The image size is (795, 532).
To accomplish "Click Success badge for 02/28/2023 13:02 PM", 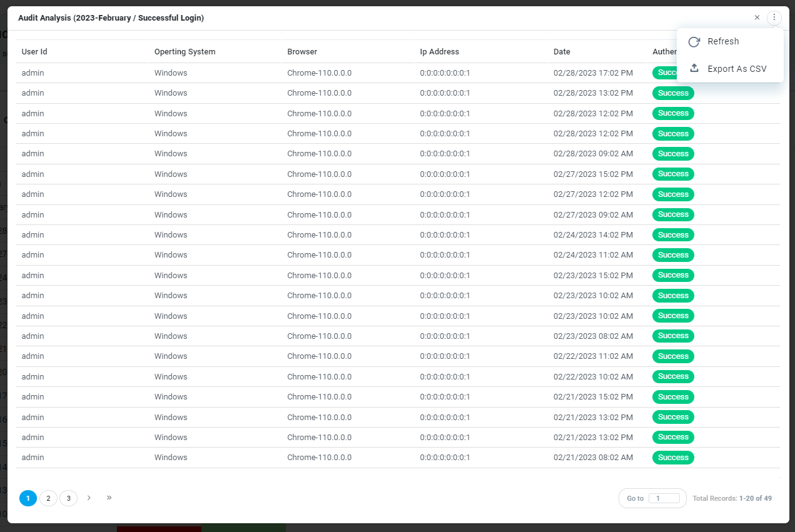I will [x=673, y=93].
